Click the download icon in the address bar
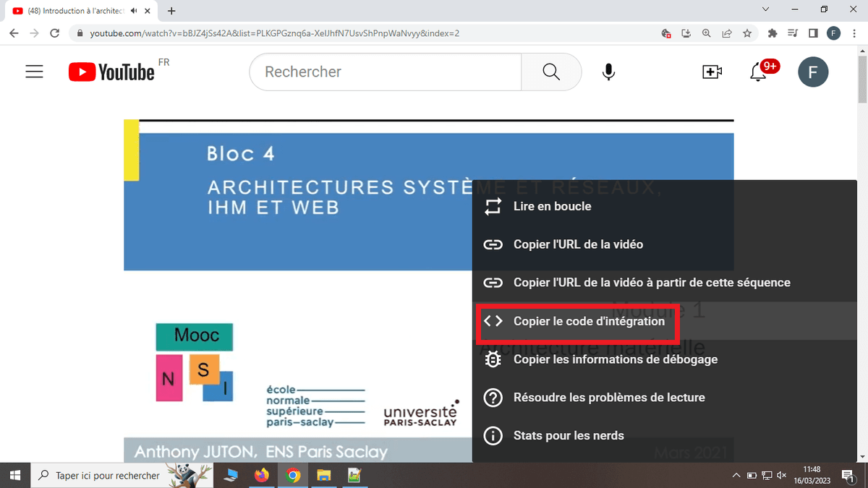Image resolution: width=868 pixels, height=488 pixels. [x=686, y=33]
